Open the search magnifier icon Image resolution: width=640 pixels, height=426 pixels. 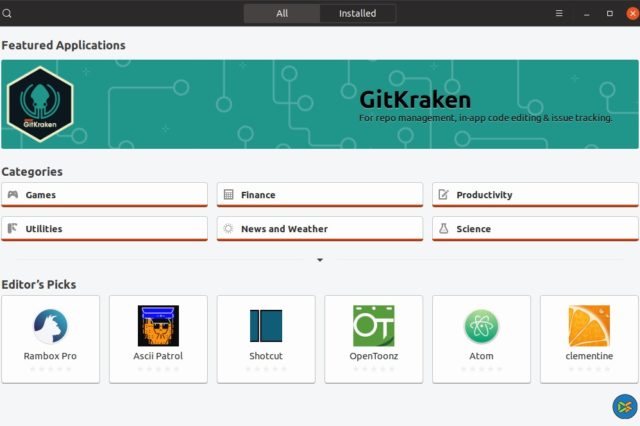click(7, 13)
